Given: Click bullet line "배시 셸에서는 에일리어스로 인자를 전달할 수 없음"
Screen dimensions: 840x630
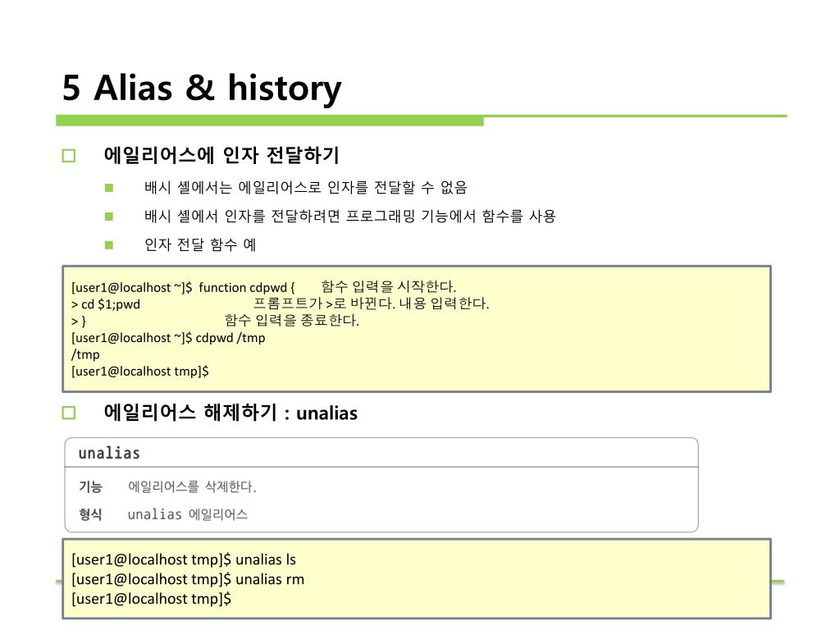Looking at the screenshot, I should point(306,188).
